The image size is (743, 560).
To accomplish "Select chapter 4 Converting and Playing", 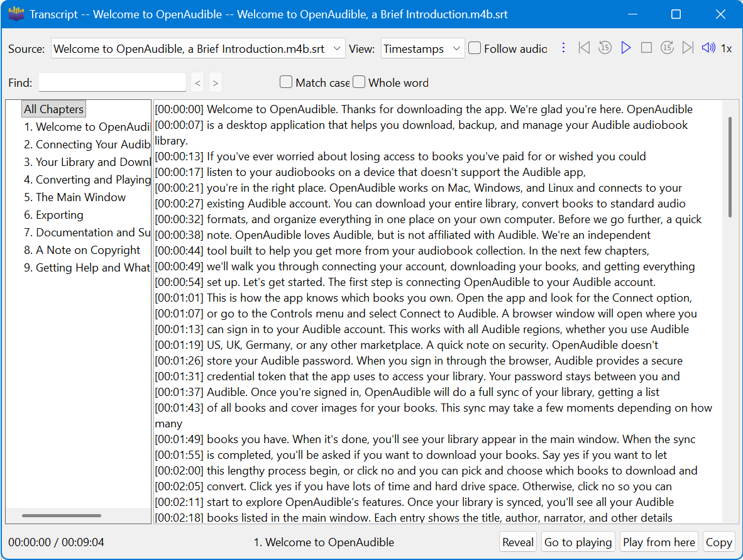I will (87, 180).
